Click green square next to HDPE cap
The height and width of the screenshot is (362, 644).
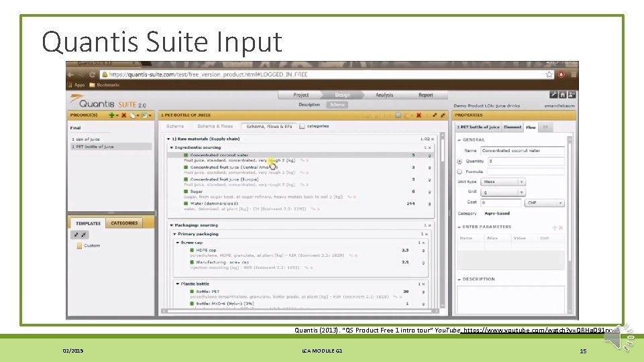191,250
